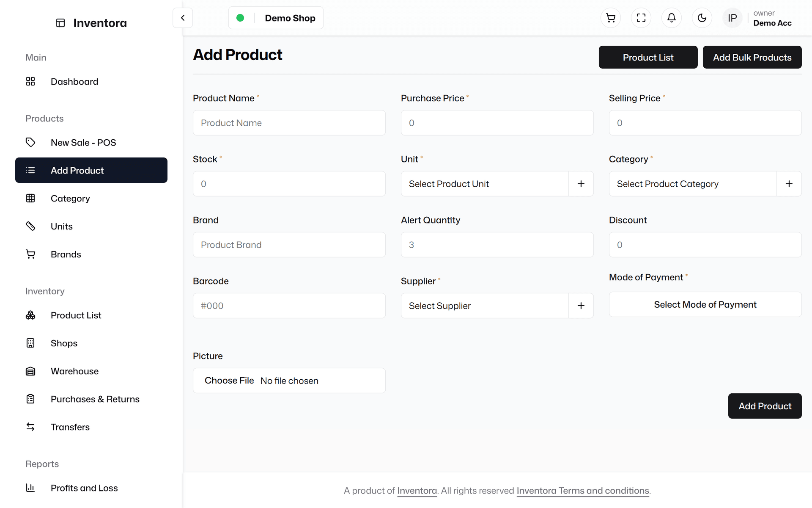The width and height of the screenshot is (812, 508).
Task: Click the New Sale tag icon
Action: (30, 142)
